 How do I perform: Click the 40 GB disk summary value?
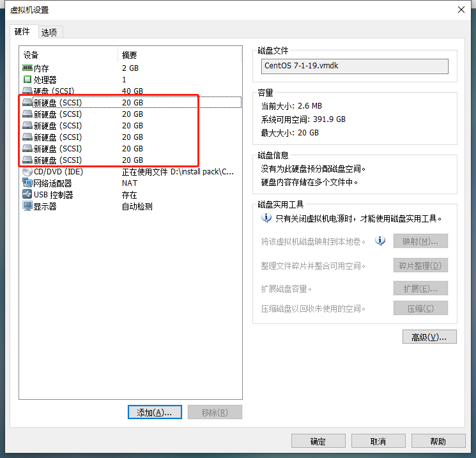click(x=132, y=91)
